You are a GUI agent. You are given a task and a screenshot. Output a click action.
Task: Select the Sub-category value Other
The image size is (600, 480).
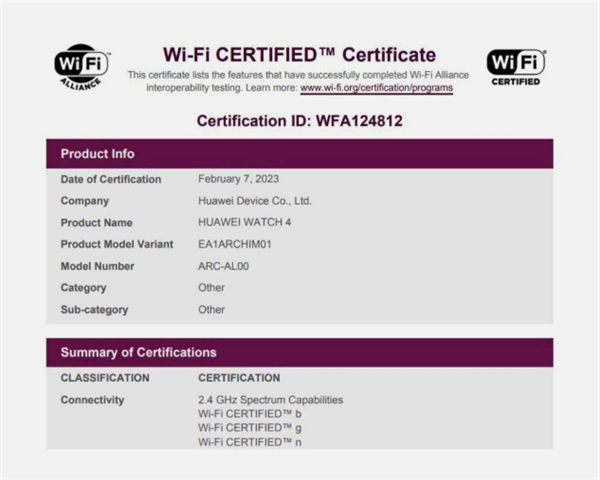[x=211, y=310]
